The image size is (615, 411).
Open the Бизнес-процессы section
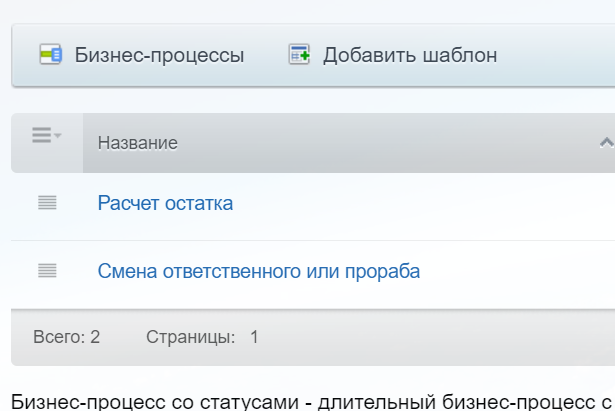[x=159, y=54]
